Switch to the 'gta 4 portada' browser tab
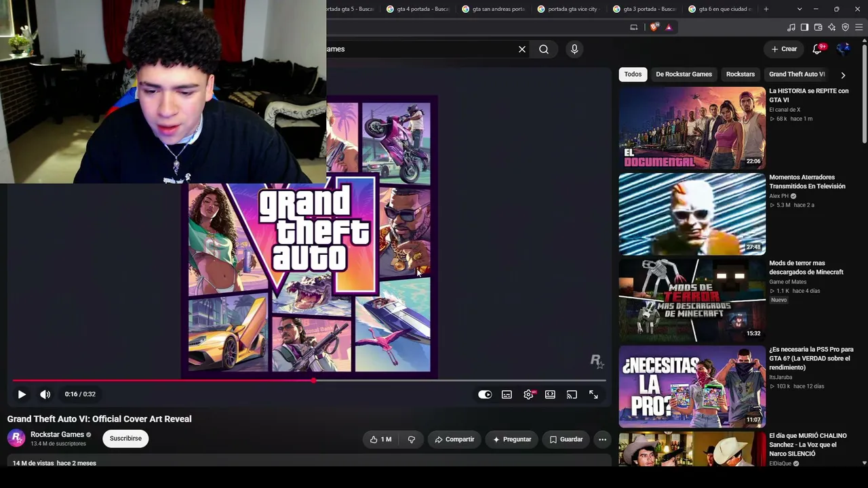The height and width of the screenshot is (488, 868). pyautogui.click(x=418, y=9)
